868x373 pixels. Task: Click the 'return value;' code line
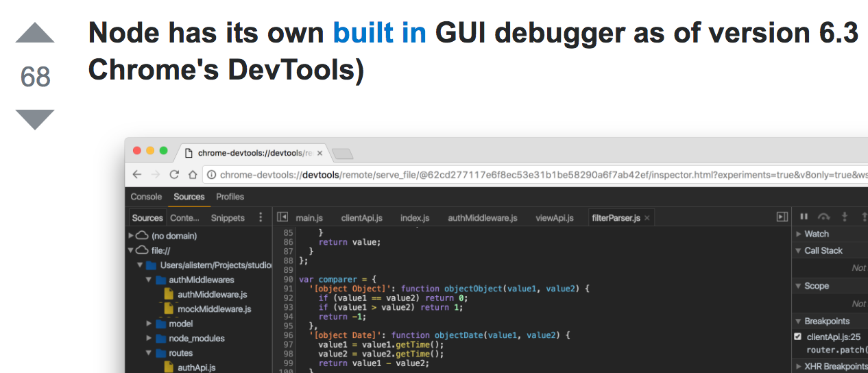point(349,241)
